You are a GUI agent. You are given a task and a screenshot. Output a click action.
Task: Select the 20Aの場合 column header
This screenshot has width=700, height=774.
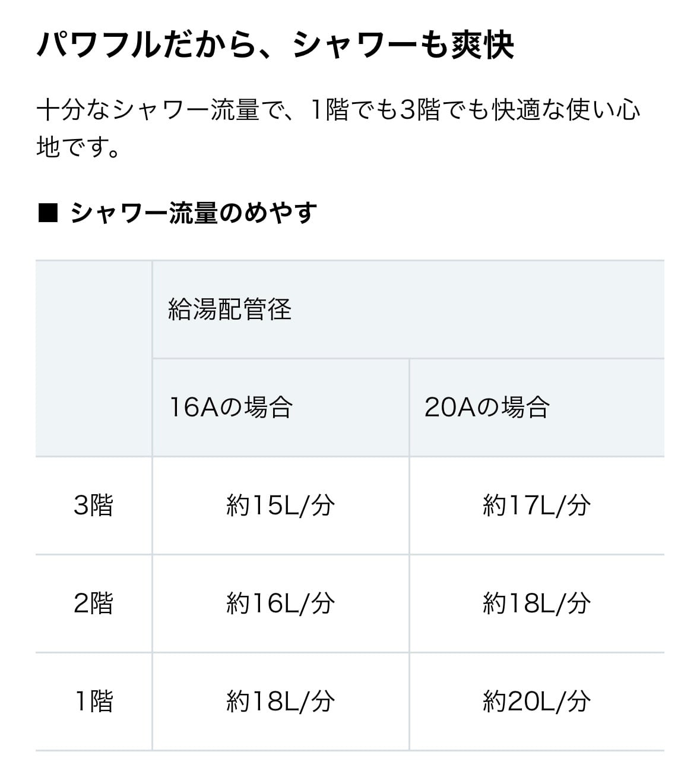(487, 407)
